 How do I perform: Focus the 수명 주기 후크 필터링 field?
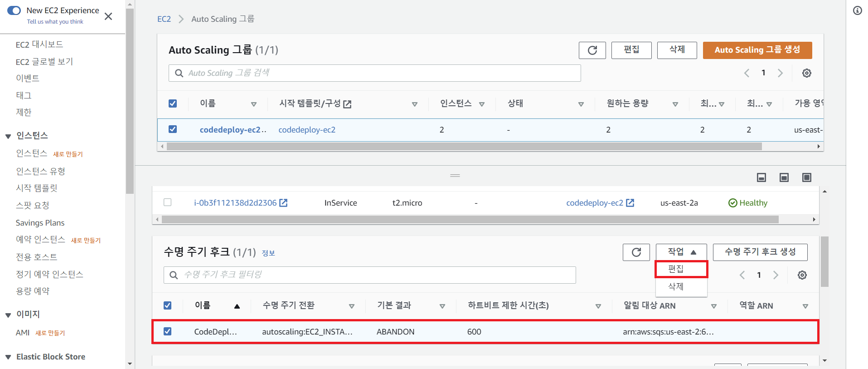[370, 275]
